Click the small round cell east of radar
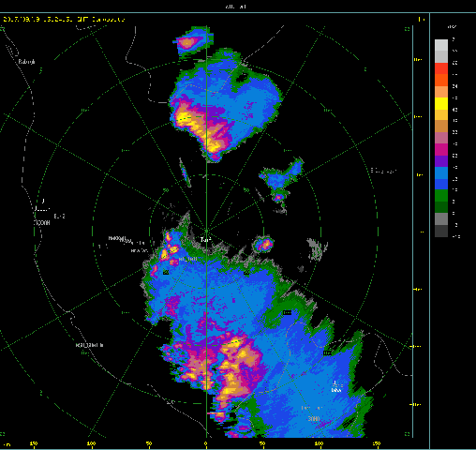This screenshot has width=476, height=450. pos(264,244)
